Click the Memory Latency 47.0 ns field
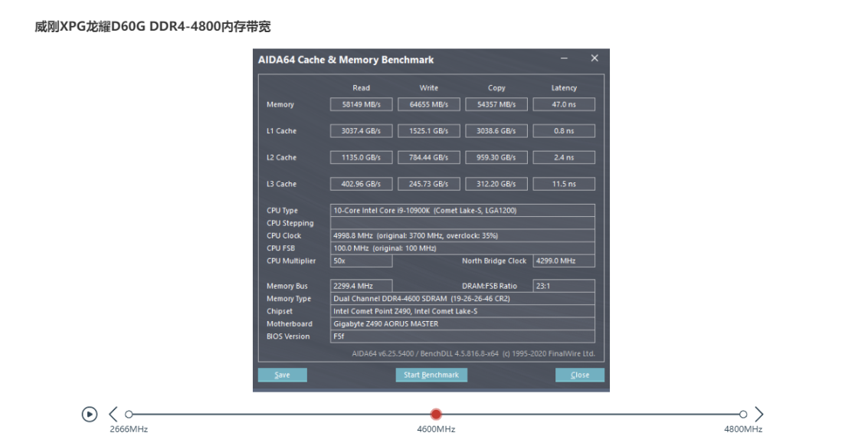The height and width of the screenshot is (446, 868). click(564, 104)
